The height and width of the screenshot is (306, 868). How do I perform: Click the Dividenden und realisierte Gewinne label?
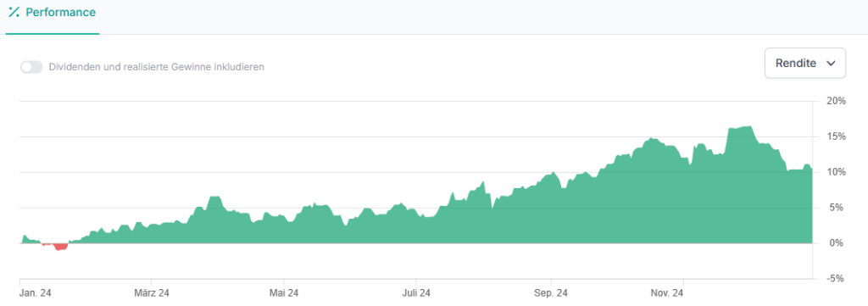click(157, 67)
